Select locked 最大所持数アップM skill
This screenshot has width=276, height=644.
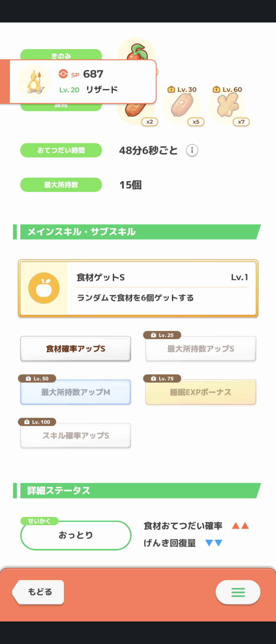(76, 392)
